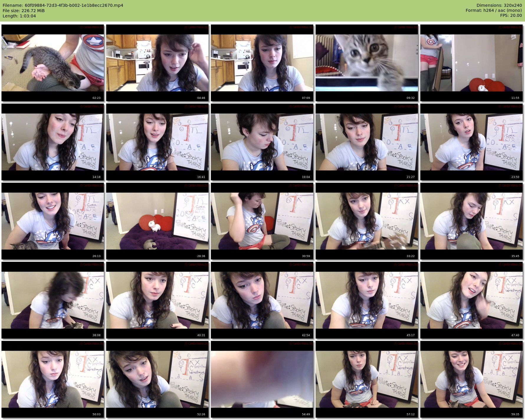Click the Filename line ending in .mp4
The width and height of the screenshot is (525, 420).
pyautogui.click(x=63, y=5)
